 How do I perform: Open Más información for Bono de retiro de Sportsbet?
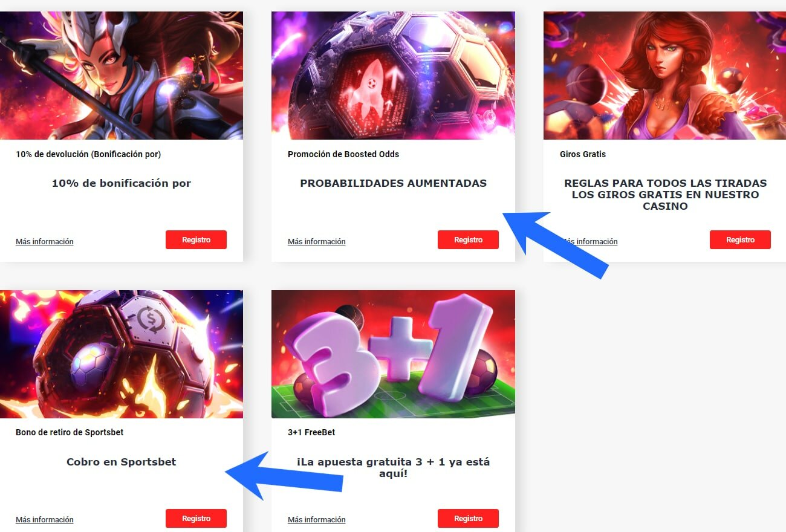(45, 519)
